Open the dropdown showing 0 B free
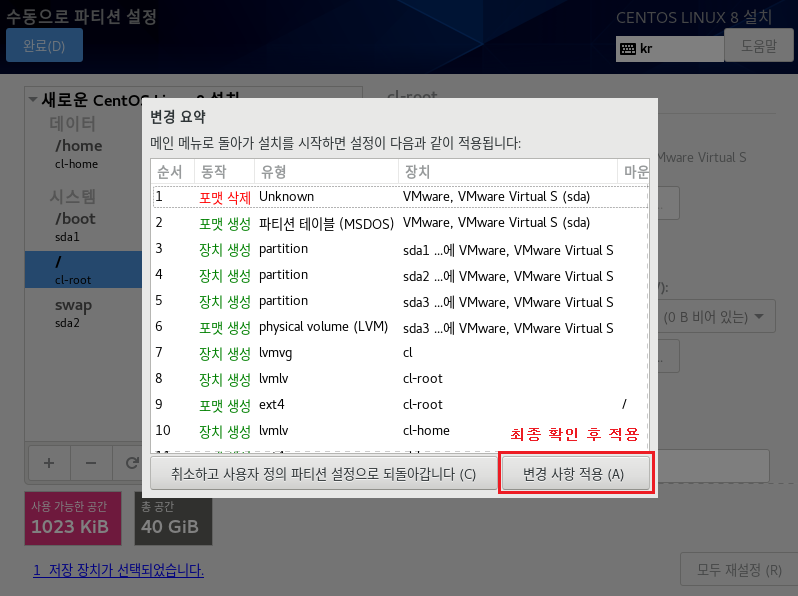This screenshot has width=798, height=596. [x=717, y=317]
